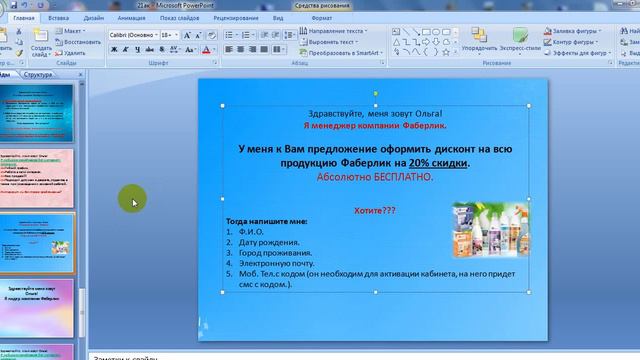Open the Calibri font name dropdown
Viewport: 640px width, 360px height.
point(156,35)
